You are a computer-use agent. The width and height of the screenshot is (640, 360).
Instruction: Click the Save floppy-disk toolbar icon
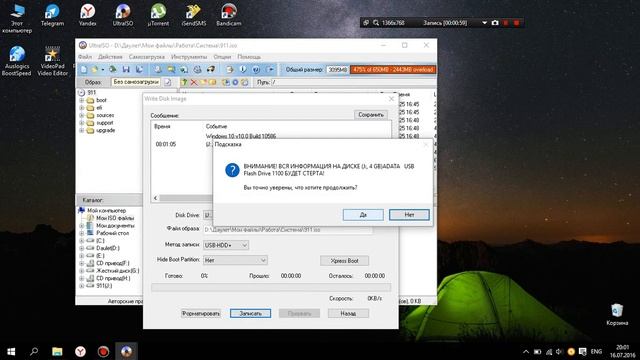tap(126, 70)
